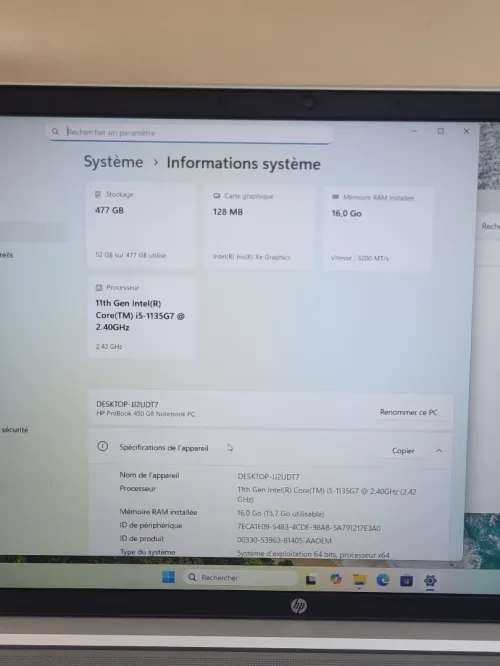Launch Microsoft Edge from the taskbar

click(x=383, y=580)
